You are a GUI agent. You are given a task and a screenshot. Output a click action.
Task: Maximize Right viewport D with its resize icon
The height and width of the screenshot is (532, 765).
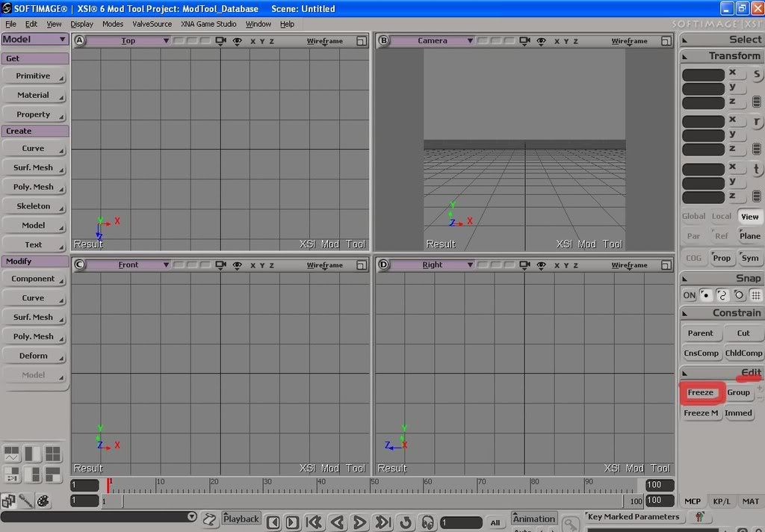[x=666, y=265]
